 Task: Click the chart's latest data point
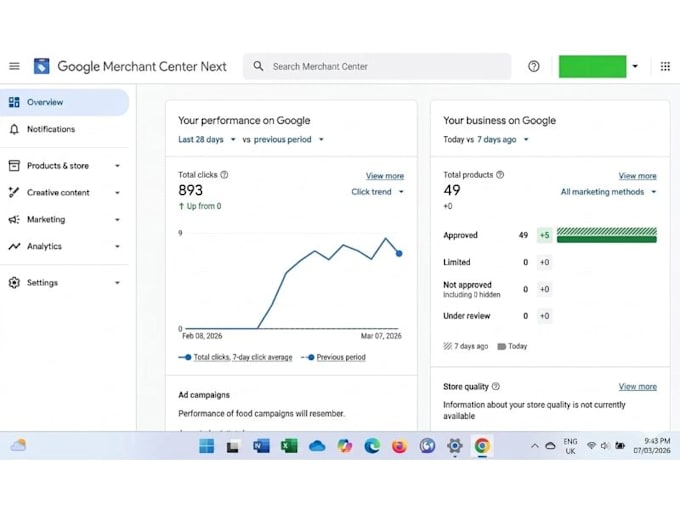(x=399, y=253)
